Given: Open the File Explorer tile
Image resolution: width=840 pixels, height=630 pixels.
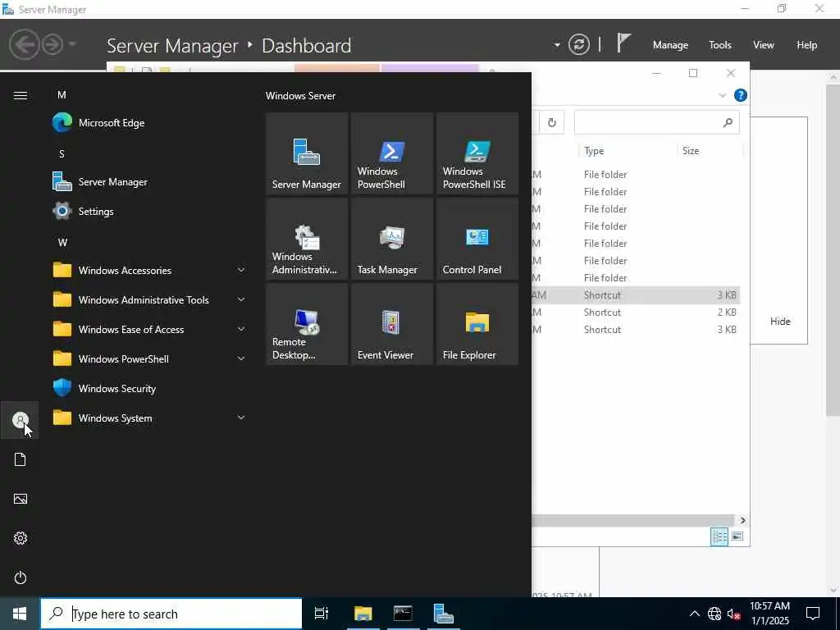Looking at the screenshot, I should click(x=477, y=324).
